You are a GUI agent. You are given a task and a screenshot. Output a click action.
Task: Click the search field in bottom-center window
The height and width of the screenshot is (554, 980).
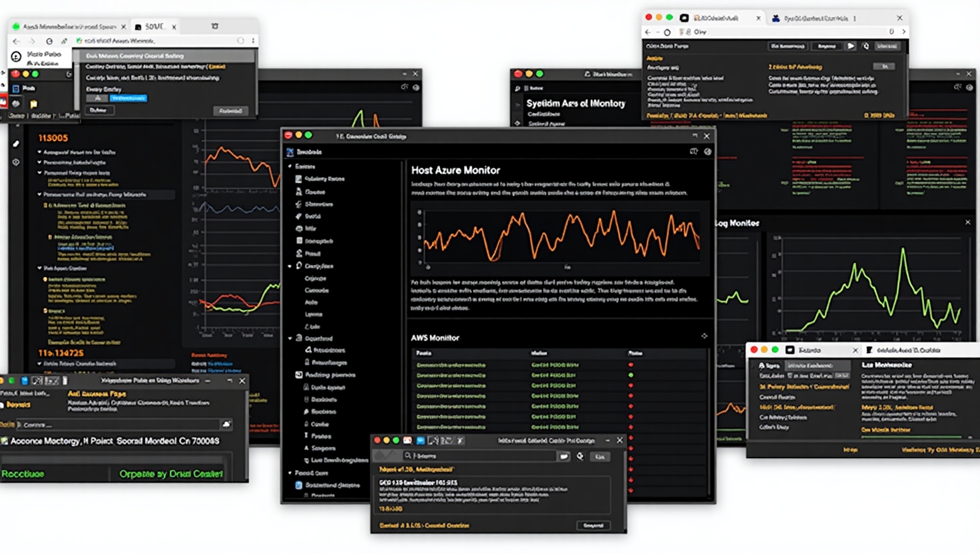coord(479,456)
